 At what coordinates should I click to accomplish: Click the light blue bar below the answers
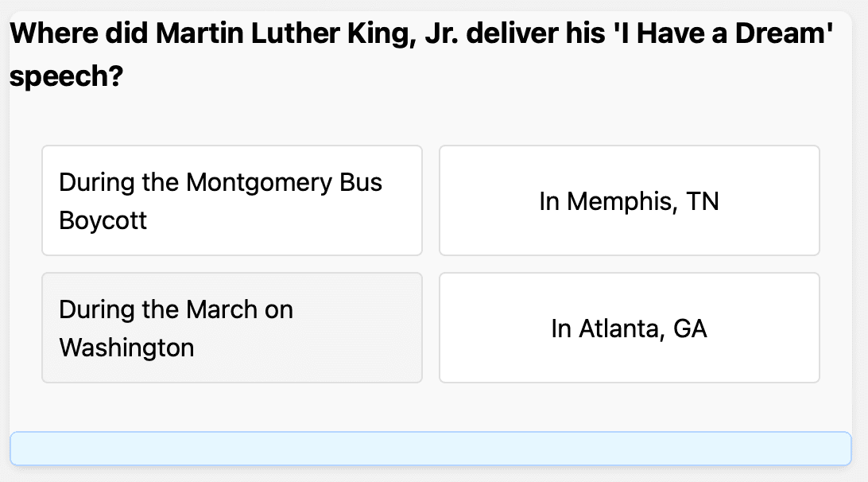point(430,449)
